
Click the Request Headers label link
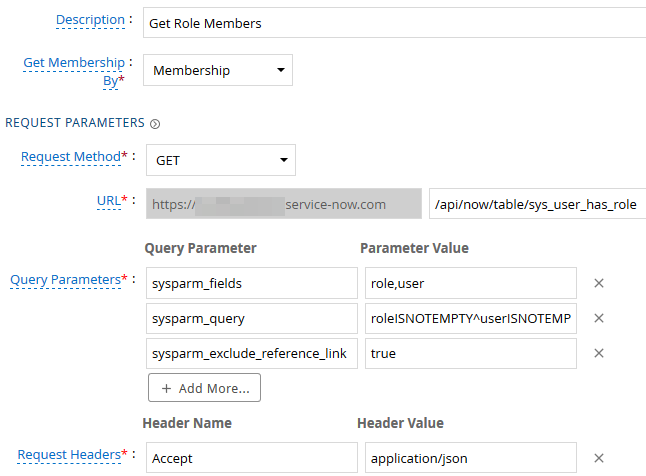pyautogui.click(x=69, y=455)
